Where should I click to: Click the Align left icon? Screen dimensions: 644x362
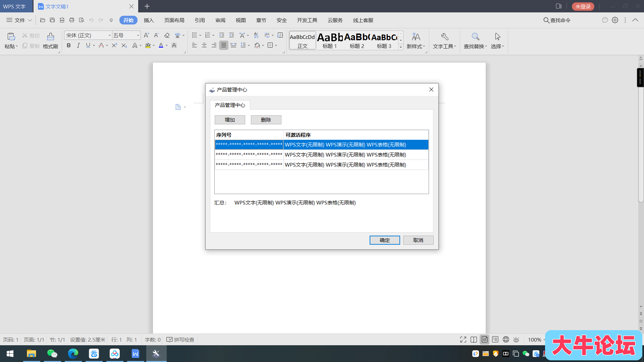tap(195, 45)
